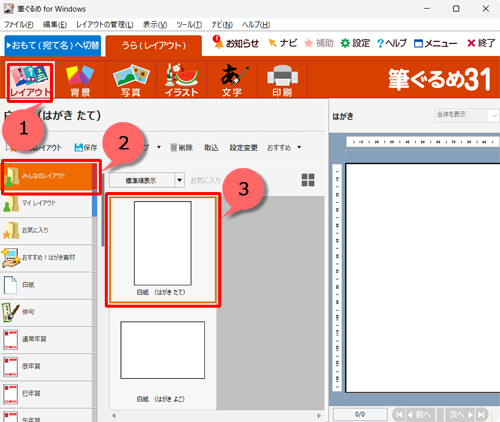Select the 巳年賀 category
500x422 pixels.
pyautogui.click(x=47, y=394)
